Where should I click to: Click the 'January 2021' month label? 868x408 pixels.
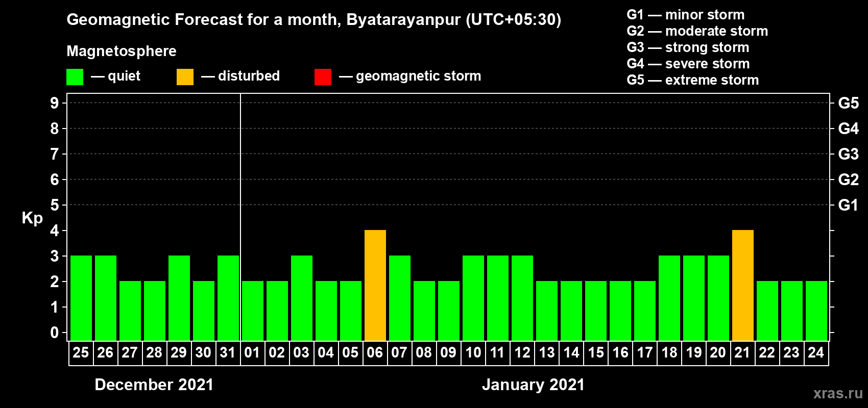point(534,385)
